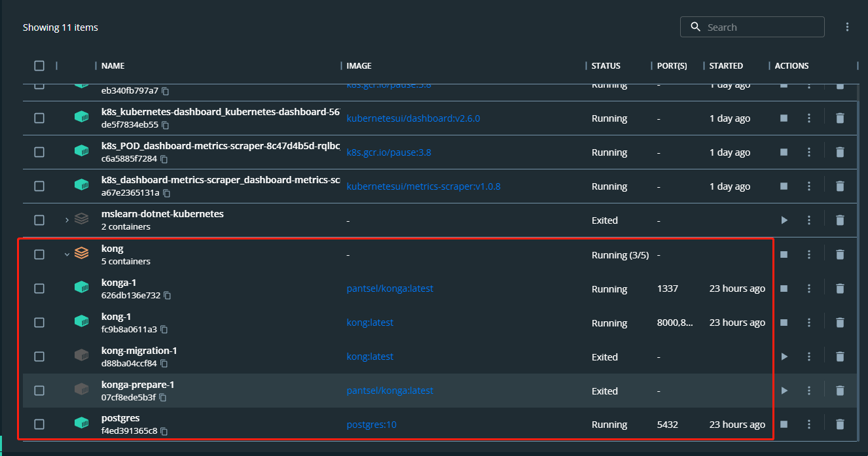The image size is (868, 456).
Task: Click the Running (3/5) status of kong
Action: click(620, 255)
